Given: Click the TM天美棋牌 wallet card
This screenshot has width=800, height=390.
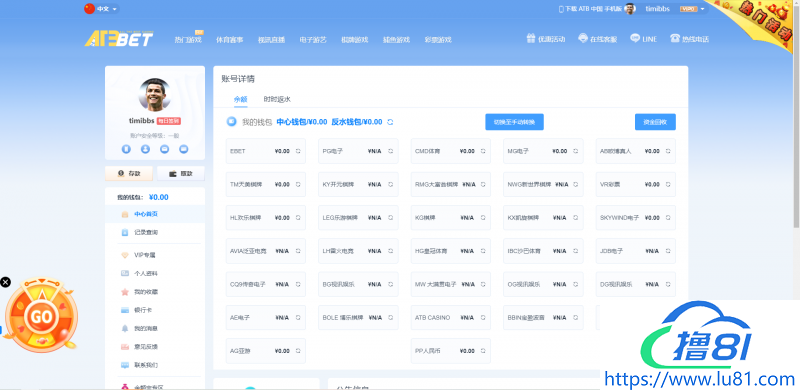Looking at the screenshot, I should tap(266, 184).
